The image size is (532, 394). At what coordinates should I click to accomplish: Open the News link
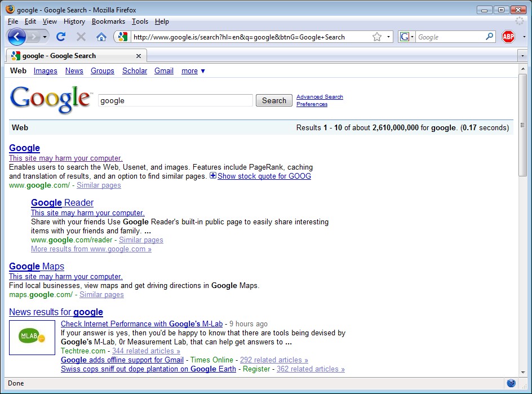pos(74,70)
